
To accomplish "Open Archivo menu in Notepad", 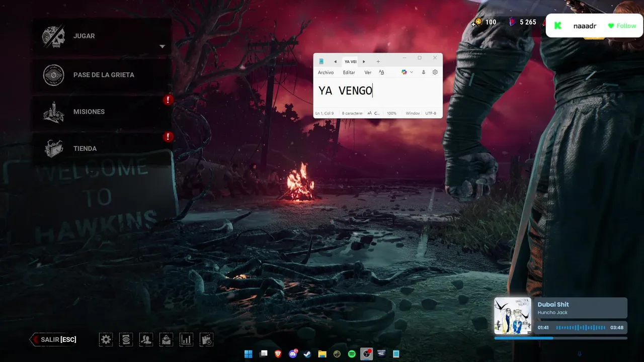I will pyautogui.click(x=326, y=72).
